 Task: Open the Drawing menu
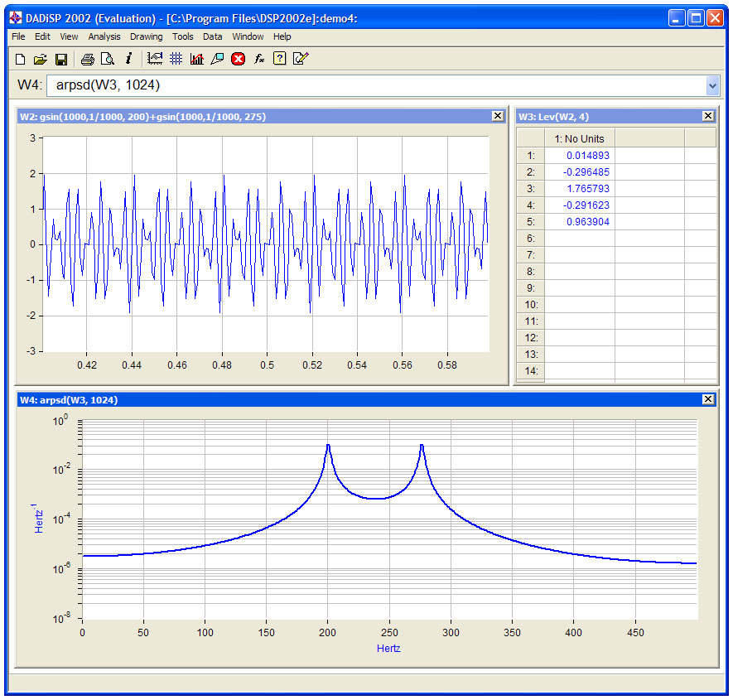147,36
